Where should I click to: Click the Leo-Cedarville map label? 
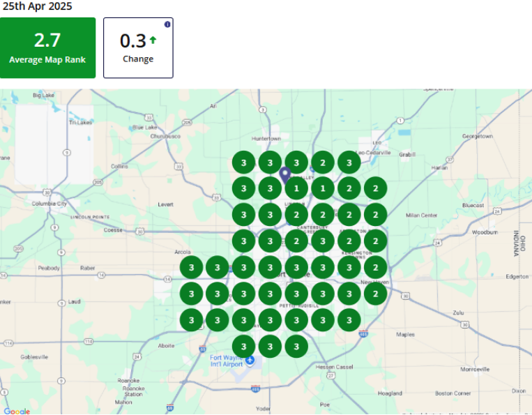tap(373, 153)
